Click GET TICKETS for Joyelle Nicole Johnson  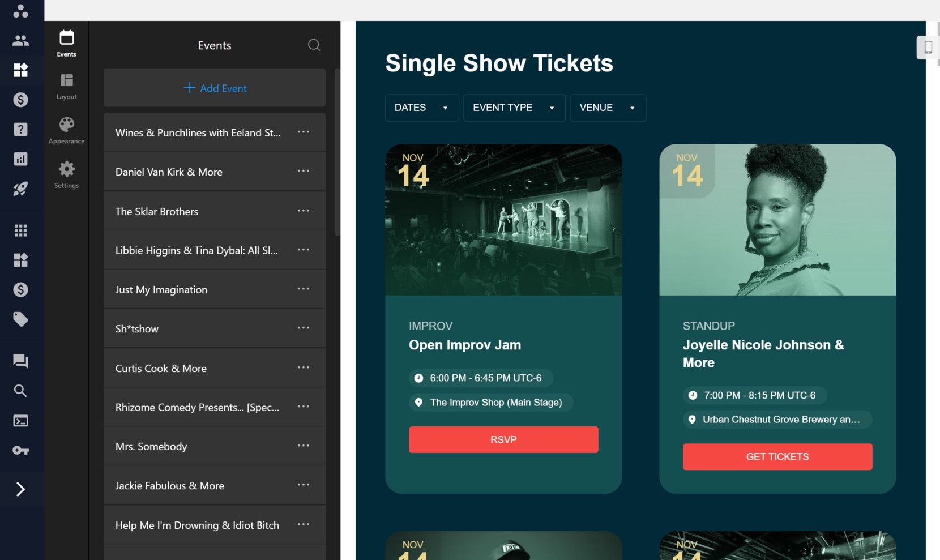pos(777,456)
